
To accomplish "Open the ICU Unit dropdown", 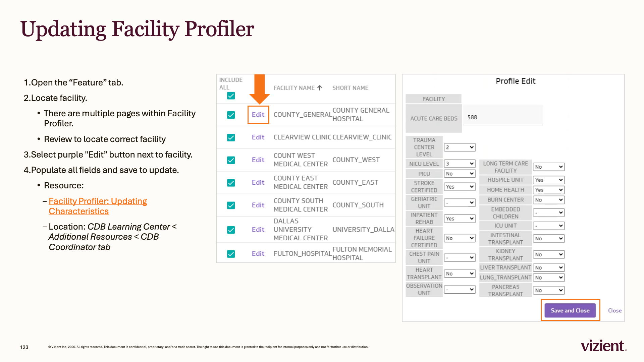I will click(x=549, y=226).
